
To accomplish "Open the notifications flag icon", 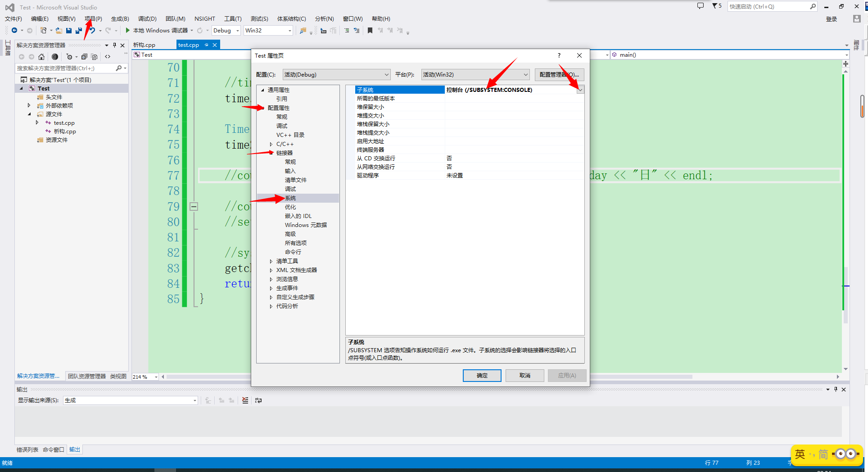I will [x=717, y=6].
